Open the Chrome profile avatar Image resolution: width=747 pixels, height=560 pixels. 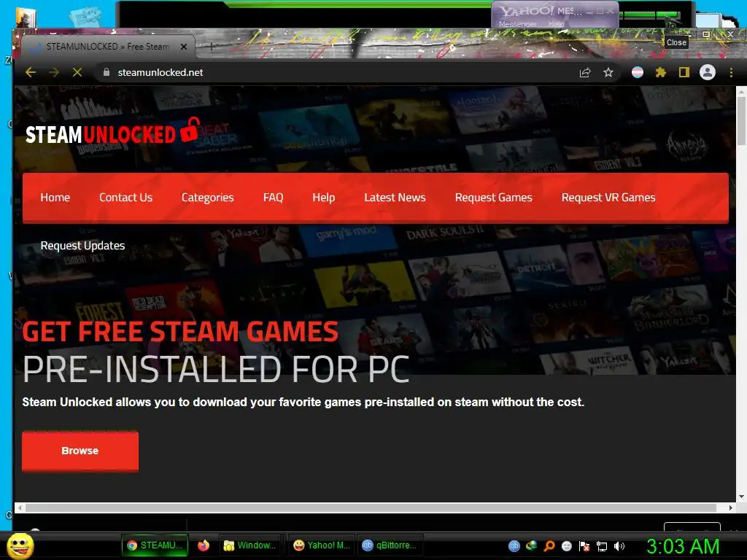pyautogui.click(x=708, y=72)
